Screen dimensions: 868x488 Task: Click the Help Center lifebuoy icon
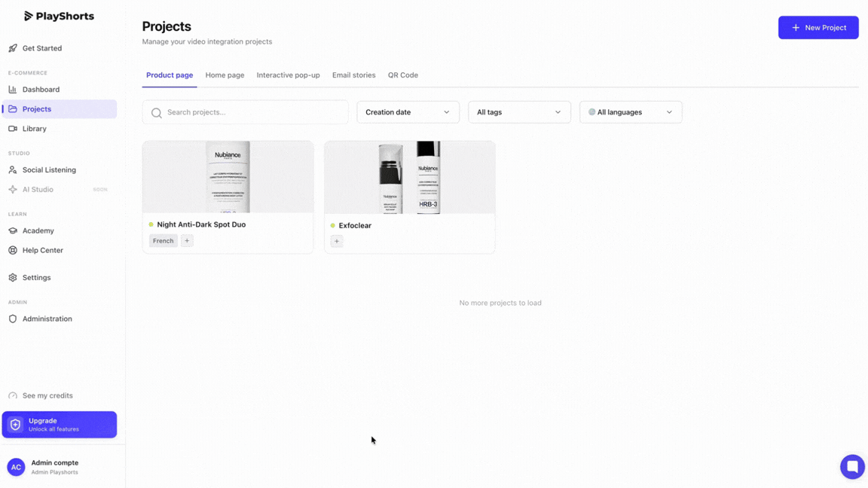click(x=13, y=250)
